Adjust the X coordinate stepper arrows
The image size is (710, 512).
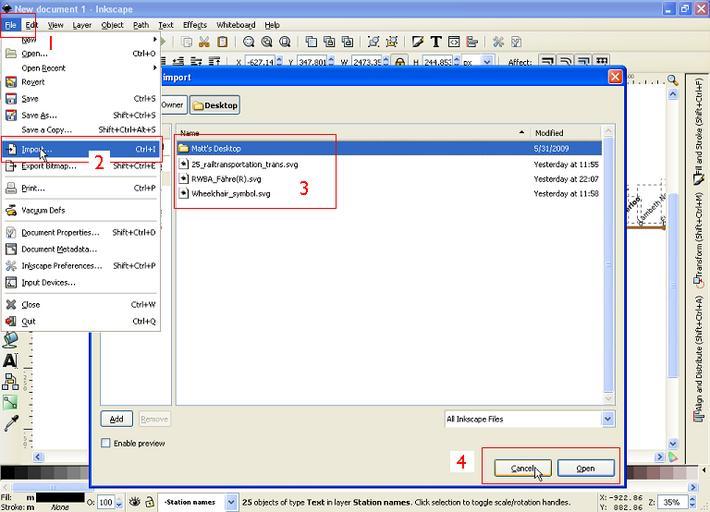(x=279, y=62)
